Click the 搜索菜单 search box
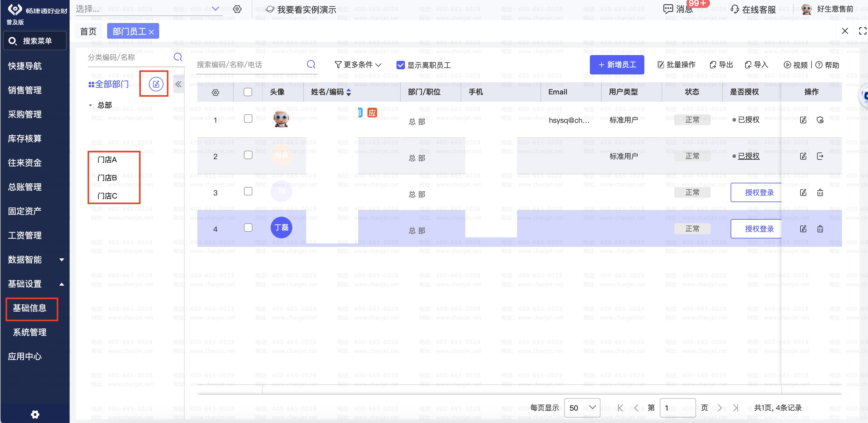Image resolution: width=868 pixels, height=423 pixels. click(x=35, y=41)
